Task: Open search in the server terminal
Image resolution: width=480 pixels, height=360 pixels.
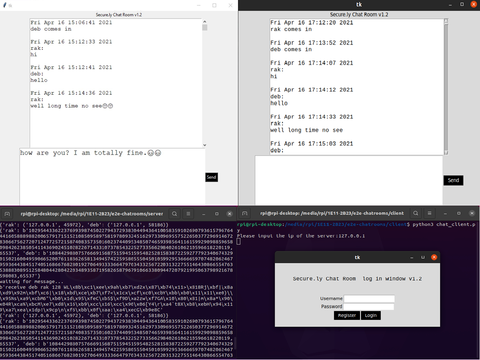Action: (x=174, y=214)
